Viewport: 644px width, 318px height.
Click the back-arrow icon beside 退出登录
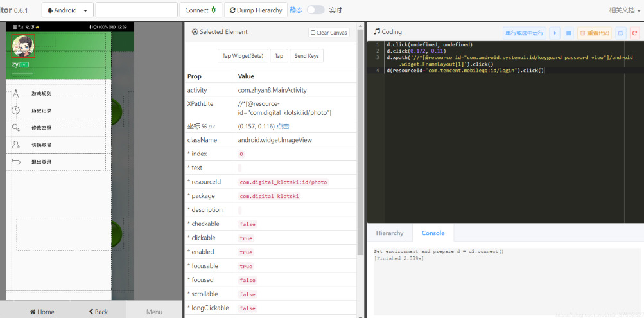pos(16,162)
